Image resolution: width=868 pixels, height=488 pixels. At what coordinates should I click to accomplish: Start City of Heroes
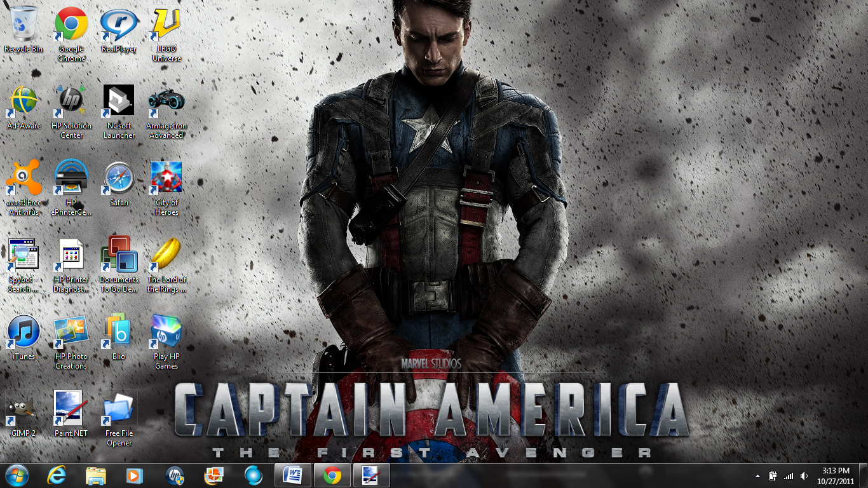pyautogui.click(x=166, y=177)
